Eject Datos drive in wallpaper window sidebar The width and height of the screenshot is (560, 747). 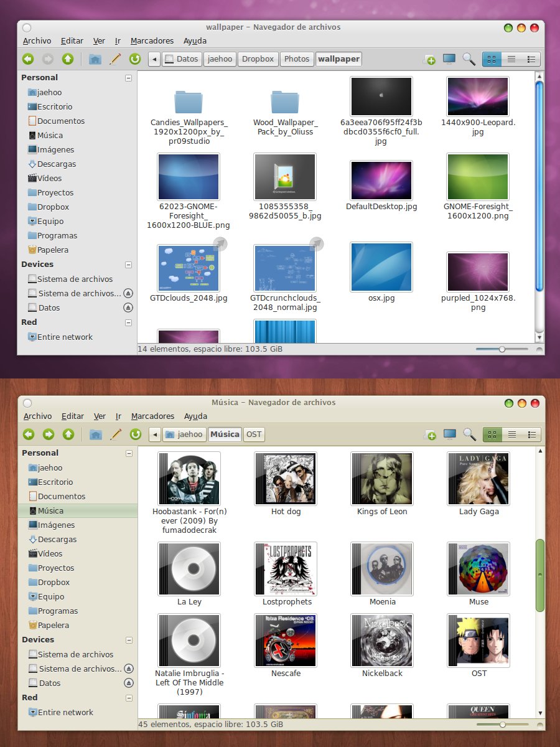(128, 308)
